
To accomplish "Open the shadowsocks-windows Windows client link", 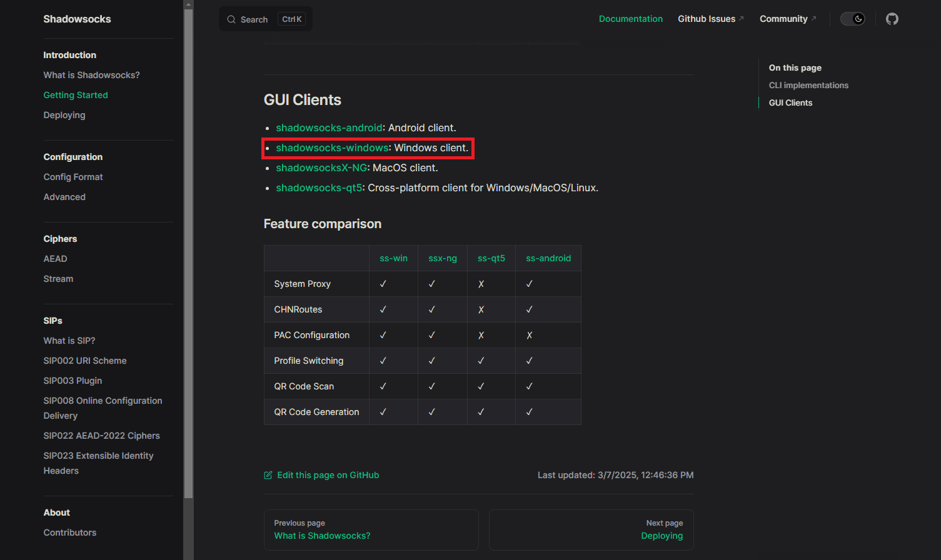I will pos(332,147).
